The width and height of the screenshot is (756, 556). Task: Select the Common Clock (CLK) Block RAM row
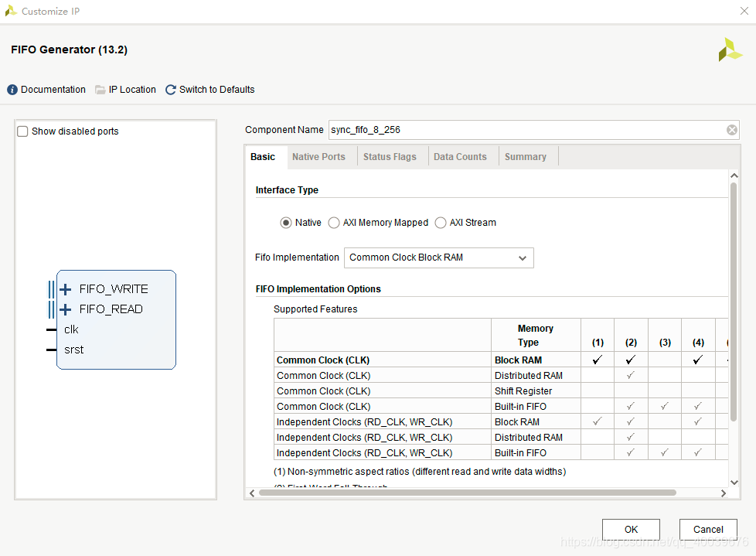(501, 360)
